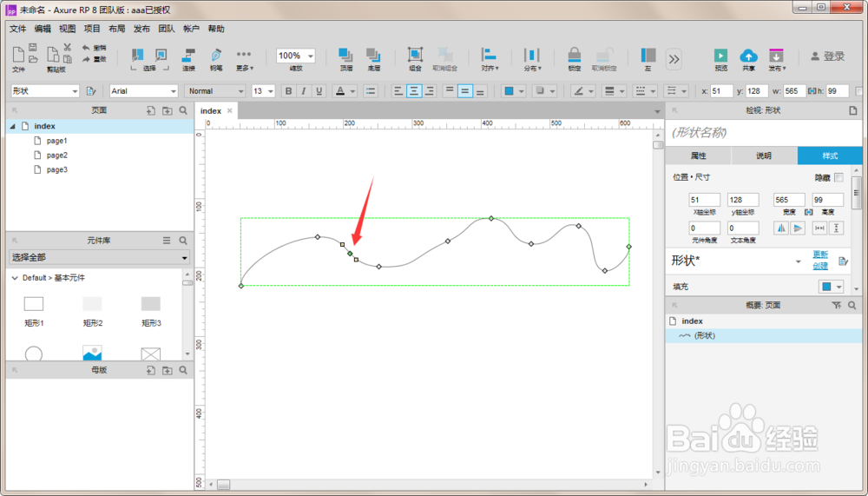Click the 形状名称 name input field
The height and width of the screenshot is (496, 868).
point(764,132)
